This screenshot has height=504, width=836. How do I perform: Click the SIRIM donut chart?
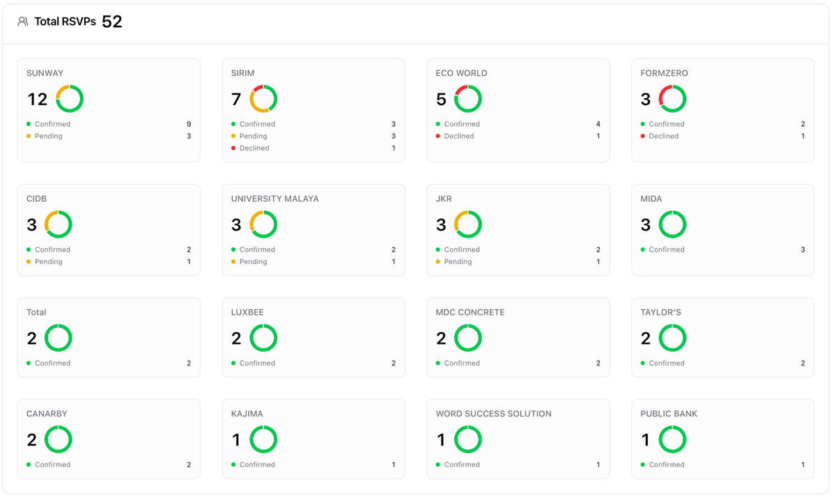click(x=263, y=99)
